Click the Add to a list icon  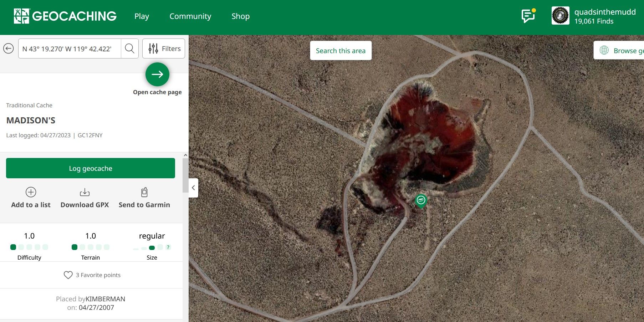(x=31, y=192)
